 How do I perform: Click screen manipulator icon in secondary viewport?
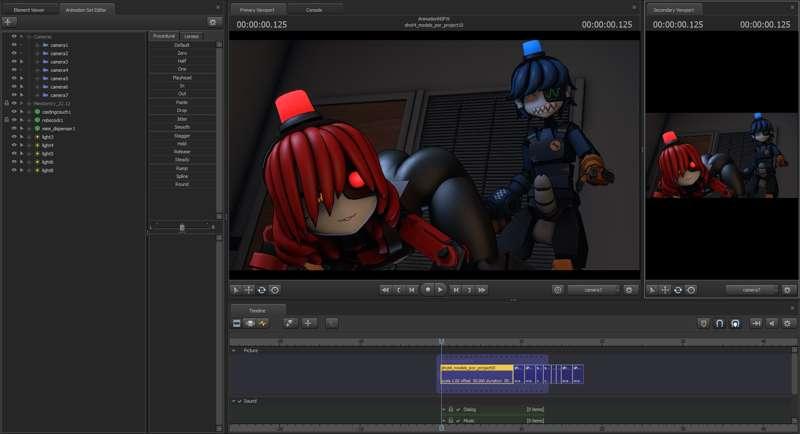click(x=691, y=290)
